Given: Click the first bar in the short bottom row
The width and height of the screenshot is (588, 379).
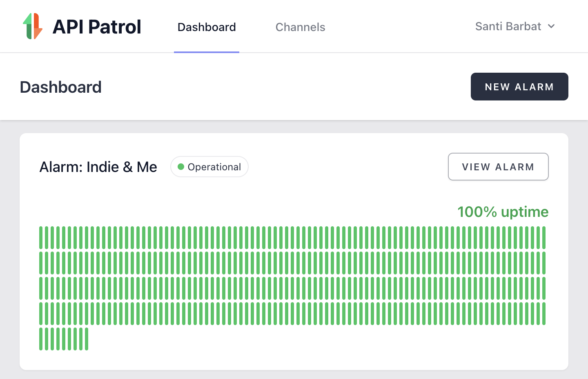Looking at the screenshot, I should pyautogui.click(x=41, y=339).
